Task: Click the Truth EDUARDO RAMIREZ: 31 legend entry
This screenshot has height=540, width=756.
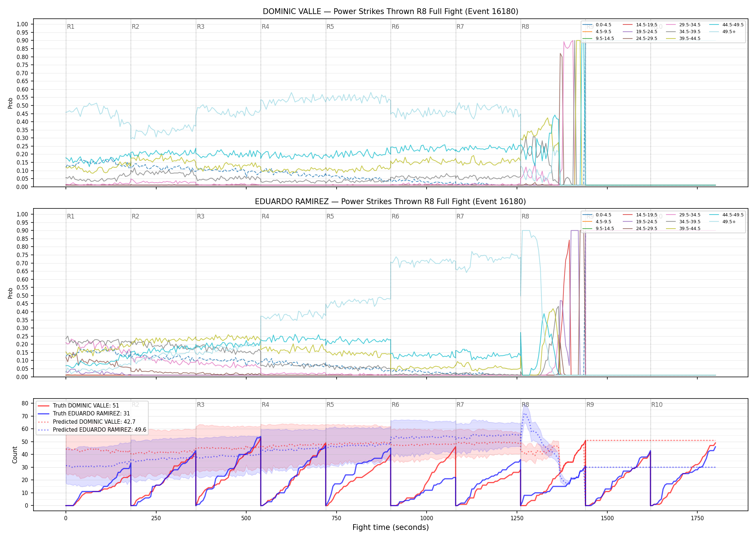Action: point(84,414)
